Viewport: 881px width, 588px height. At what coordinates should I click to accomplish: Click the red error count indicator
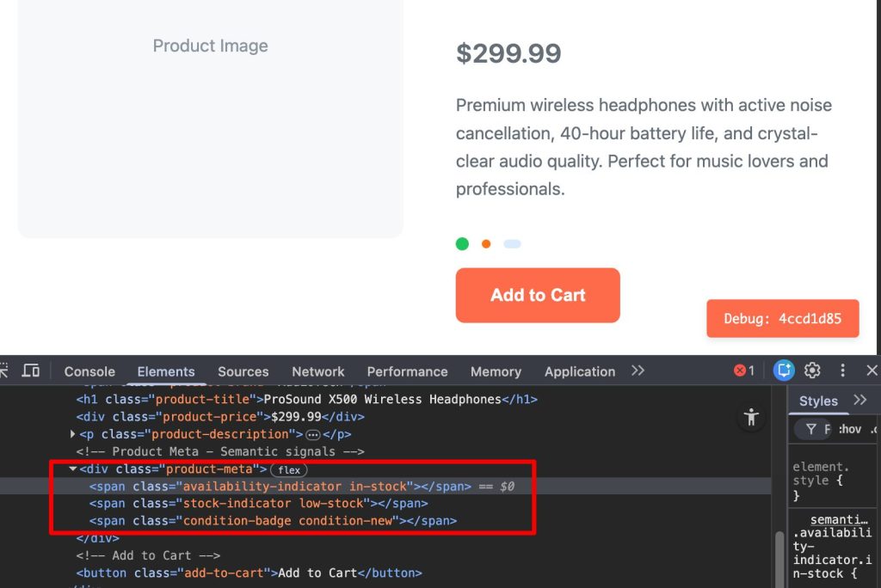[743, 371]
